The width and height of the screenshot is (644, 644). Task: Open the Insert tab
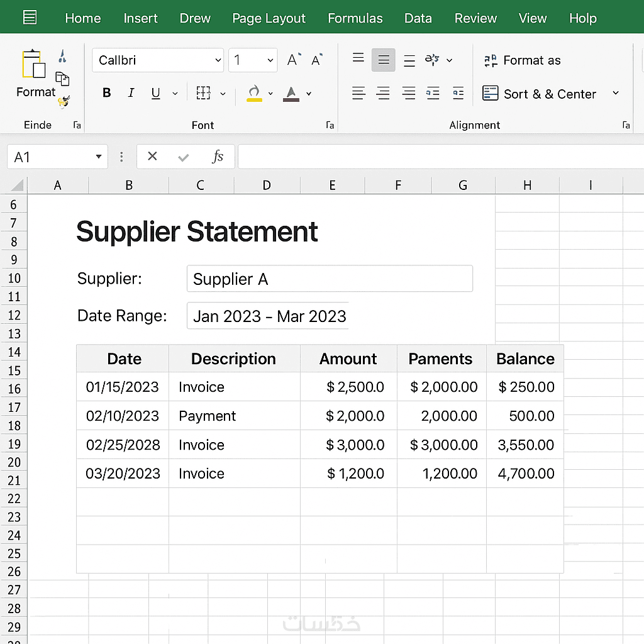(x=140, y=18)
